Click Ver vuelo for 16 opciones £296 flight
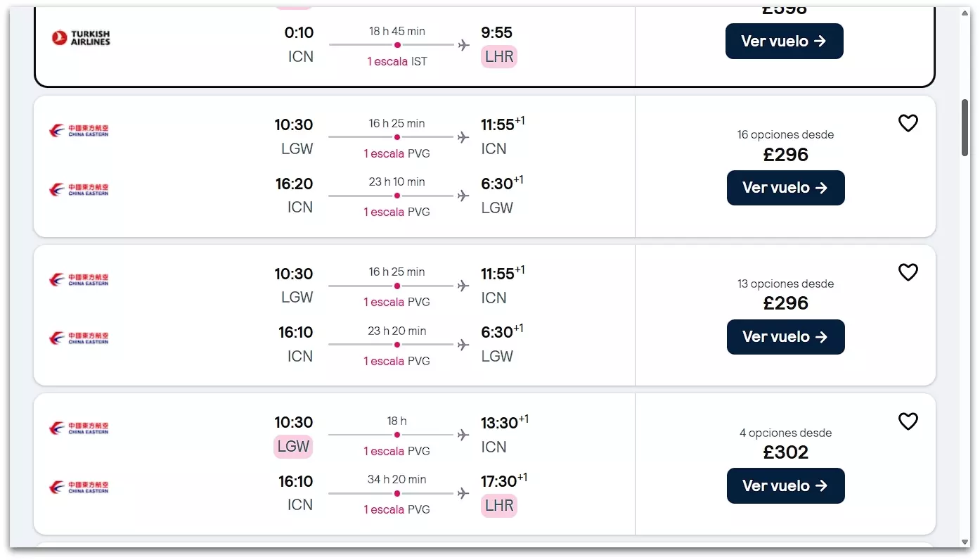 [785, 188]
